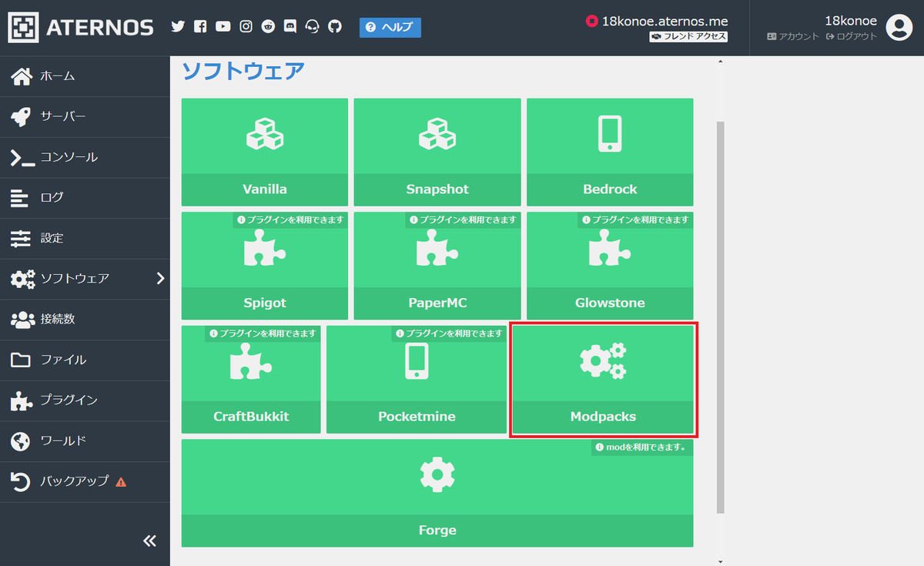Screen dimensions: 924x566
Task: Click フレンドアクセス badge
Action: point(688,36)
